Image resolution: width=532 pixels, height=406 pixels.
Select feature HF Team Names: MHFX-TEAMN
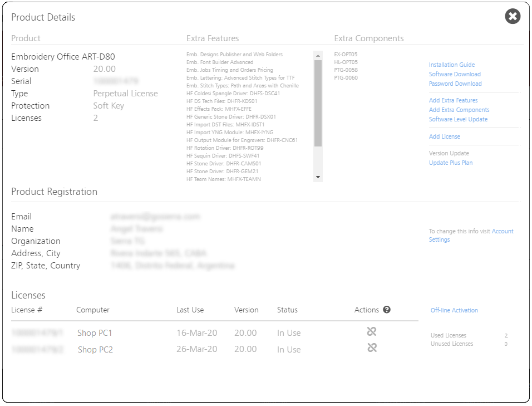[x=224, y=179]
